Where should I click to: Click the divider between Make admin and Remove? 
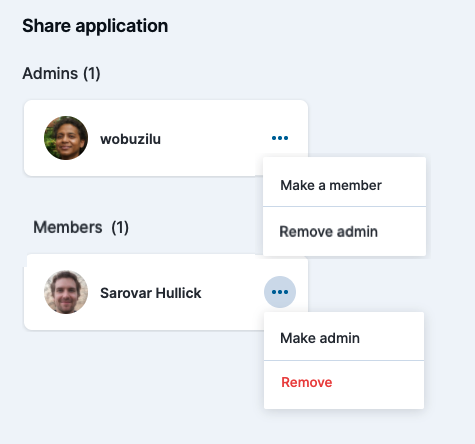point(344,360)
